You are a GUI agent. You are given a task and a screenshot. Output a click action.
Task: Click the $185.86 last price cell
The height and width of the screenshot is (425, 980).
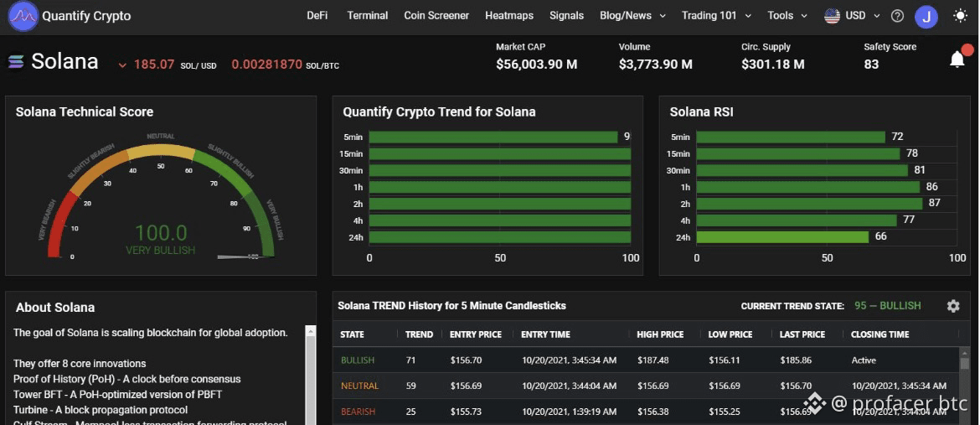796,360
